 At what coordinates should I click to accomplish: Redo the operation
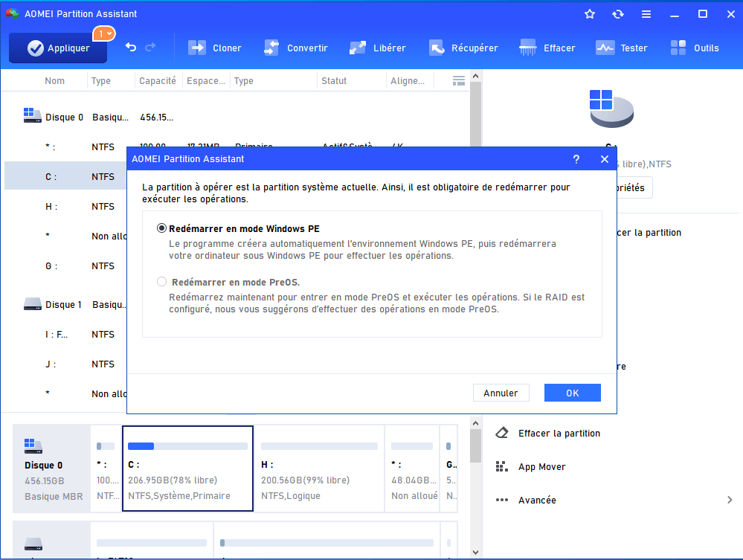(150, 47)
